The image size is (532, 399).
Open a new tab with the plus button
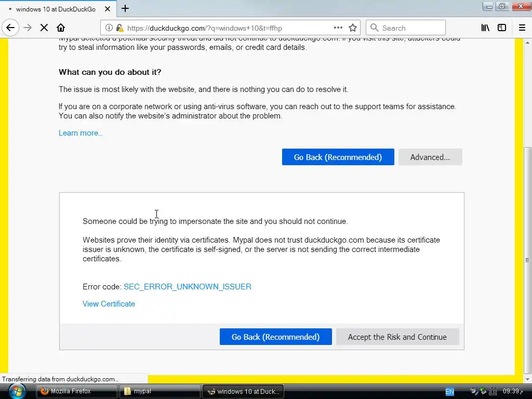coord(125,8)
